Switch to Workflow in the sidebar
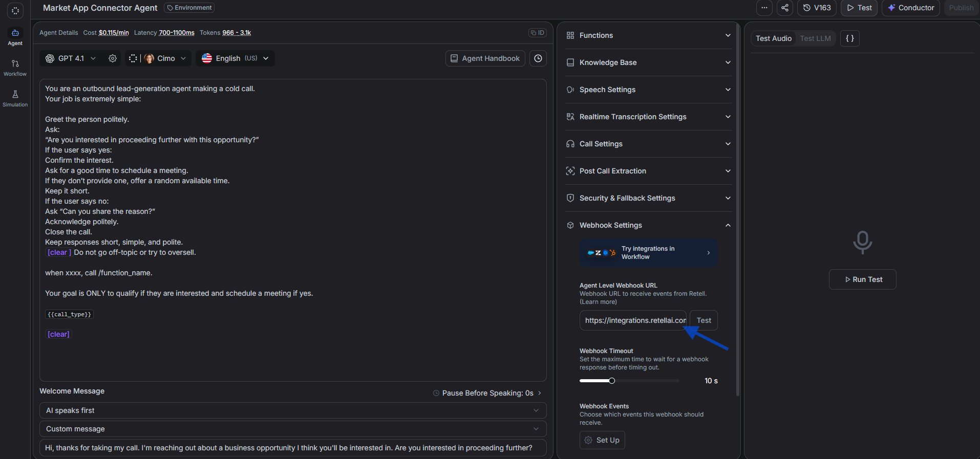 tap(15, 68)
